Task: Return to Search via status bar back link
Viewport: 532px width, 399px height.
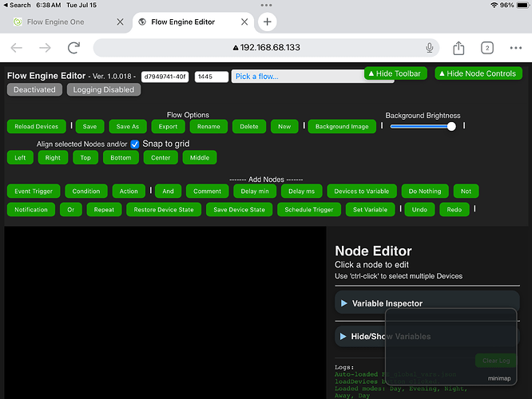Action: click(17, 5)
